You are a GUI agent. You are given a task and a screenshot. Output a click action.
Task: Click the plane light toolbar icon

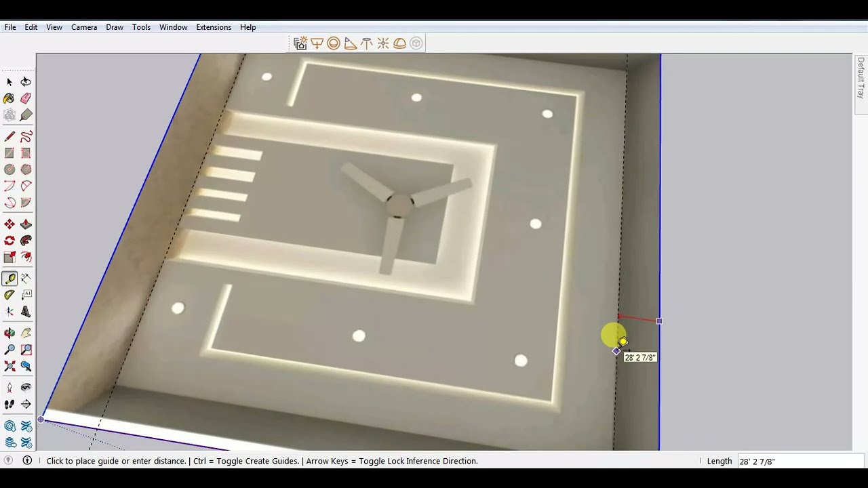pyautogui.click(x=317, y=43)
